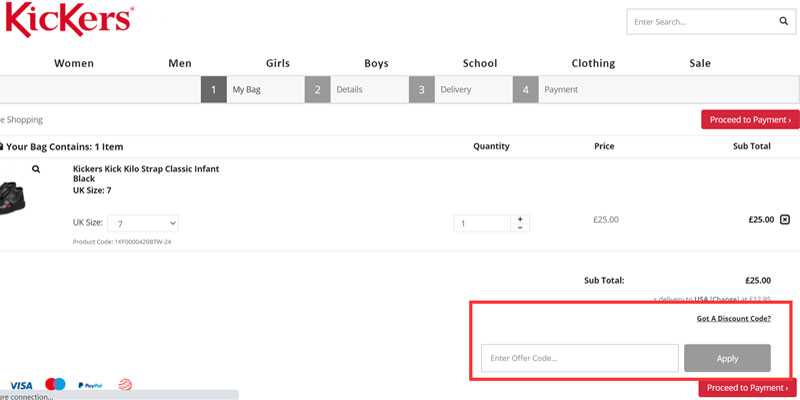Open the Sale menu
The width and height of the screenshot is (800, 400).
(700, 63)
